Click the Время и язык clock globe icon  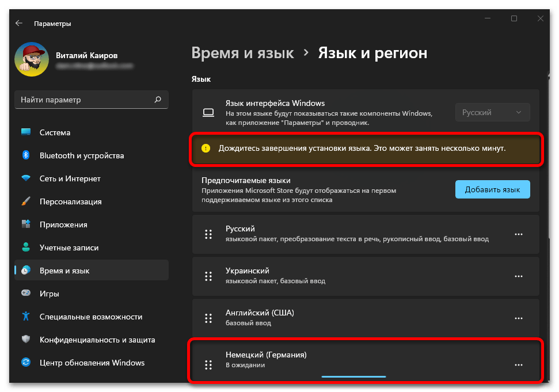(x=26, y=271)
